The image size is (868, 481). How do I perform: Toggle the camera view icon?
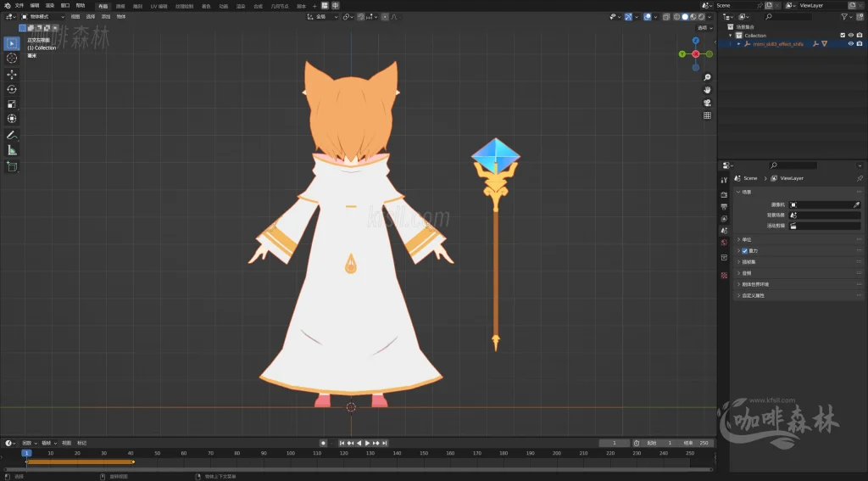[x=707, y=103]
